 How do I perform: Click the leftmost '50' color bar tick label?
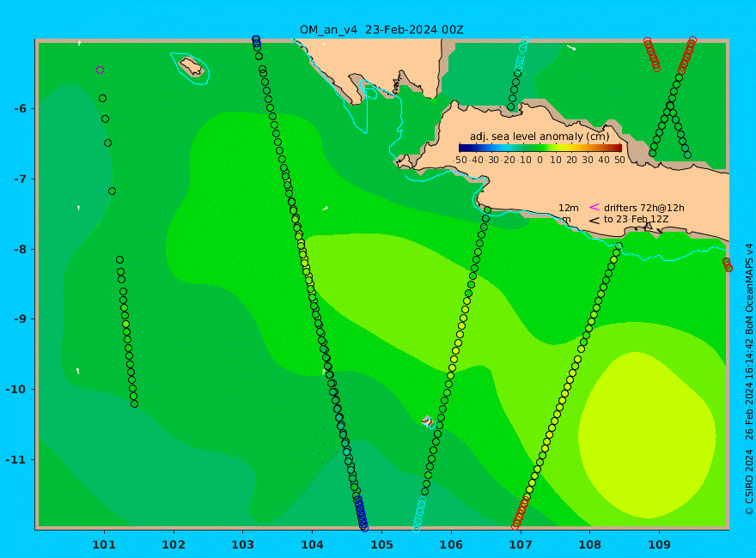pos(461,160)
